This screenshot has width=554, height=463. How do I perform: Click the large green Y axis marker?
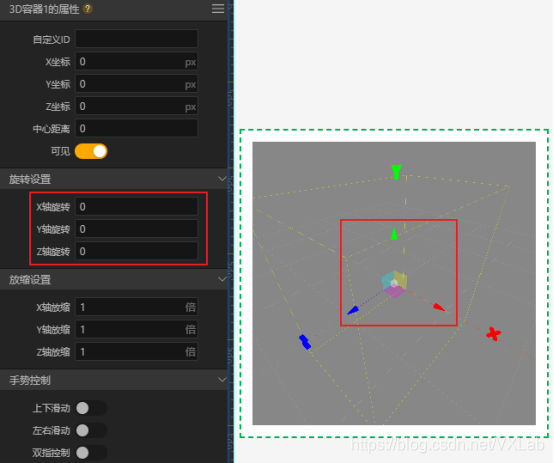pyautogui.click(x=396, y=172)
